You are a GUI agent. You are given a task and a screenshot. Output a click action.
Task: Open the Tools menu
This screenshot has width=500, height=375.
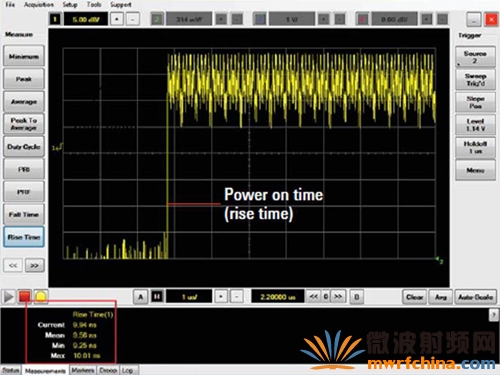click(x=94, y=5)
